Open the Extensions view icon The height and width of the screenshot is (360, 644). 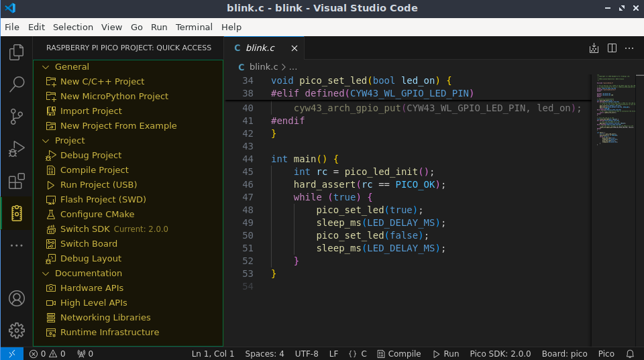(x=16, y=181)
